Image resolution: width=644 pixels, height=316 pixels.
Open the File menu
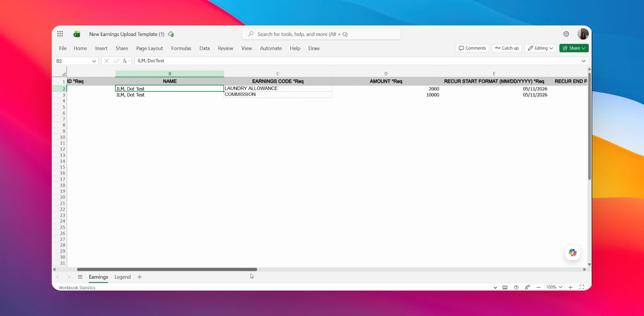coord(63,48)
